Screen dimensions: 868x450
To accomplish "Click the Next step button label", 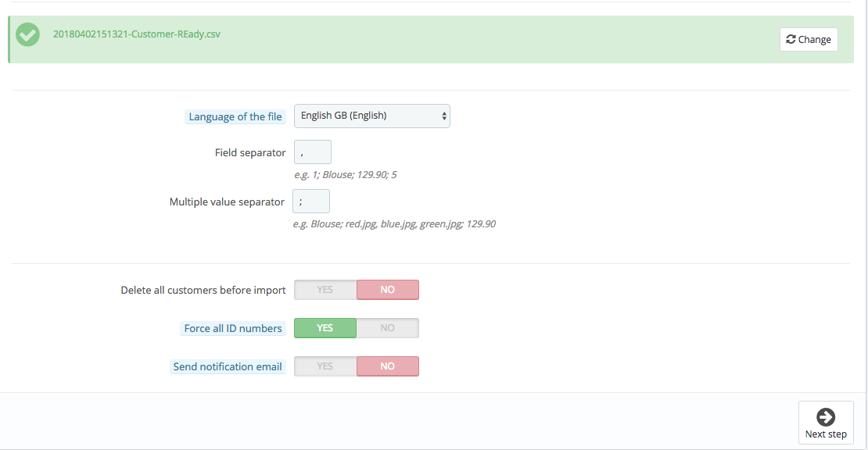I will coord(826,434).
